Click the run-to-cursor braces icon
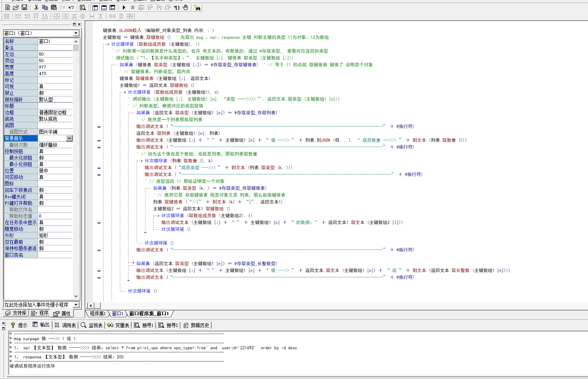The width and height of the screenshot is (588, 379). pos(177,7)
